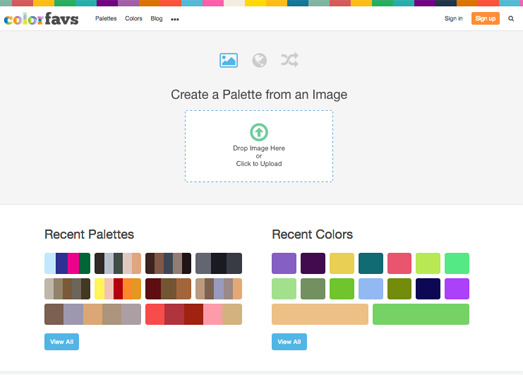Select the globe website palette mode icon

click(259, 60)
